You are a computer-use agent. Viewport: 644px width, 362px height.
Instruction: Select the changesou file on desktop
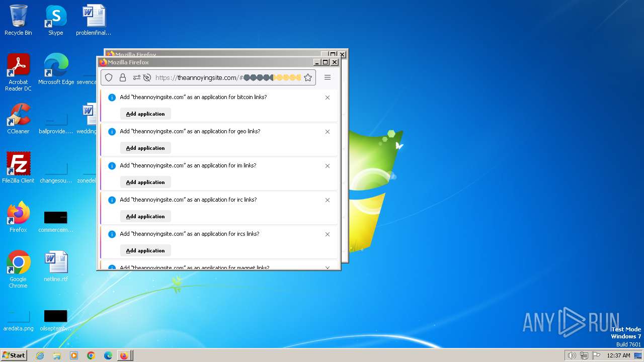56,173
